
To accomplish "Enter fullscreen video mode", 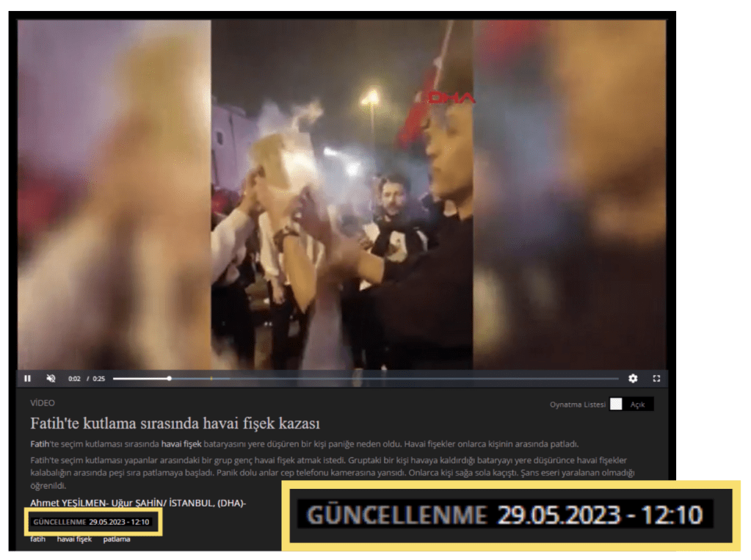I will click(x=656, y=379).
